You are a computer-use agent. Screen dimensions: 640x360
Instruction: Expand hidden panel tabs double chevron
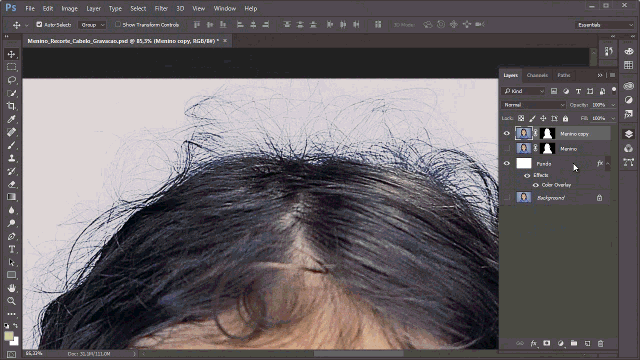pyautogui.click(x=600, y=75)
